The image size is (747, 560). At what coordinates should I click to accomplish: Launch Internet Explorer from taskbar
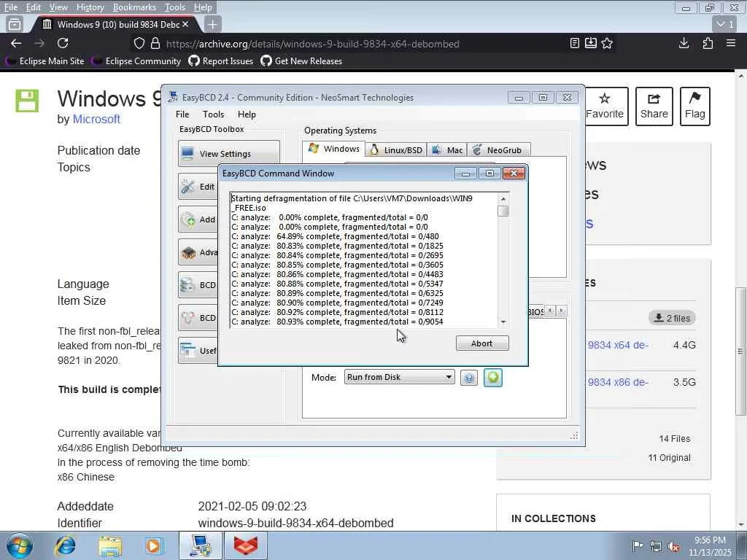[65, 545]
